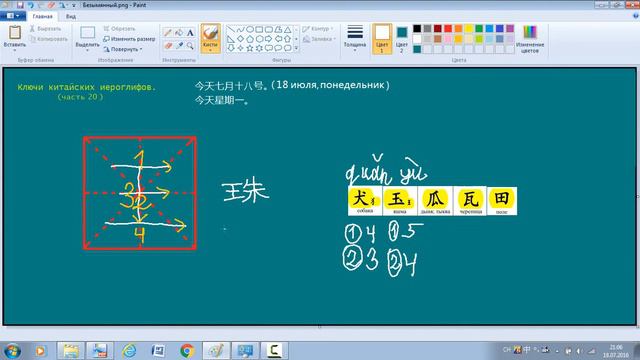Choose the triangle shape
Image resolution: width=640 pixels, height=360 pixels.
click(x=288, y=29)
